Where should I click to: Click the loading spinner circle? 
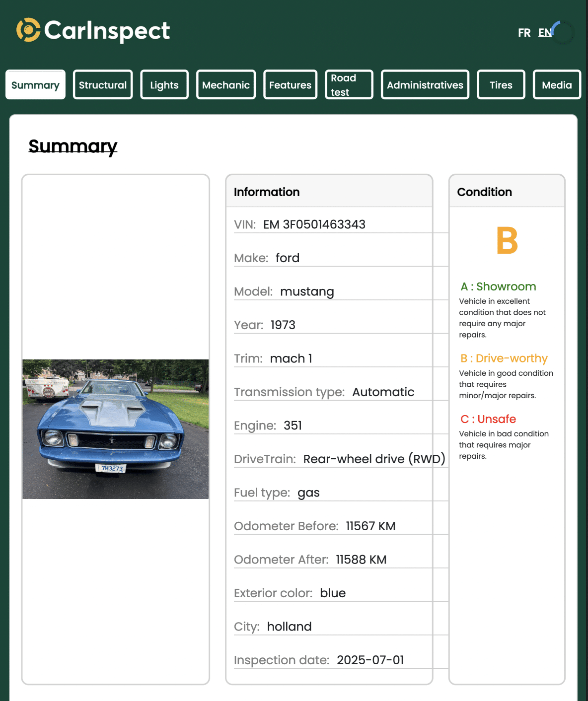[x=563, y=33]
